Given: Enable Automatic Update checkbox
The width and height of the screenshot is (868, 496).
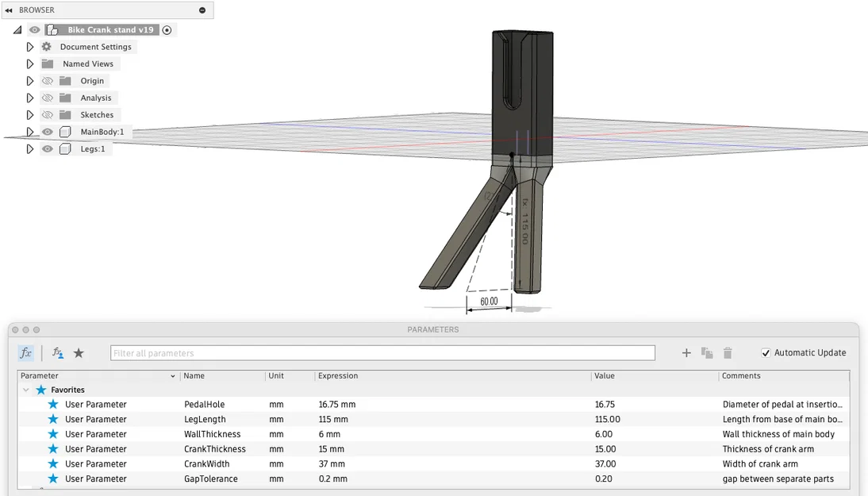Looking at the screenshot, I should 765,352.
